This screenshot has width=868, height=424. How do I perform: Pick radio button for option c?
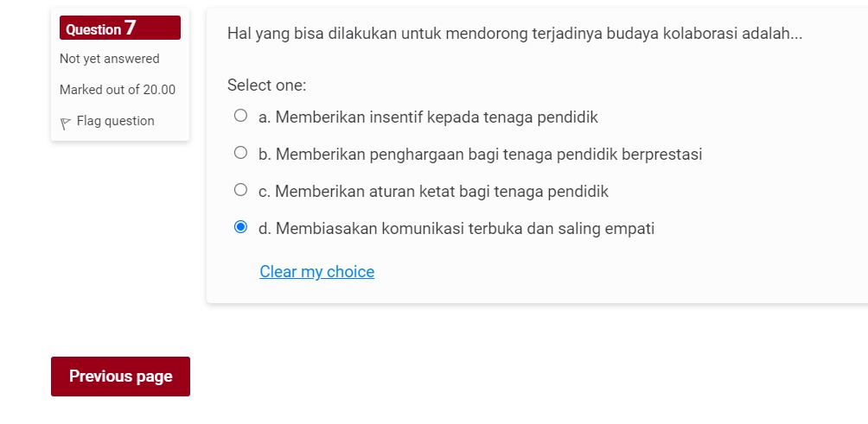point(240,190)
